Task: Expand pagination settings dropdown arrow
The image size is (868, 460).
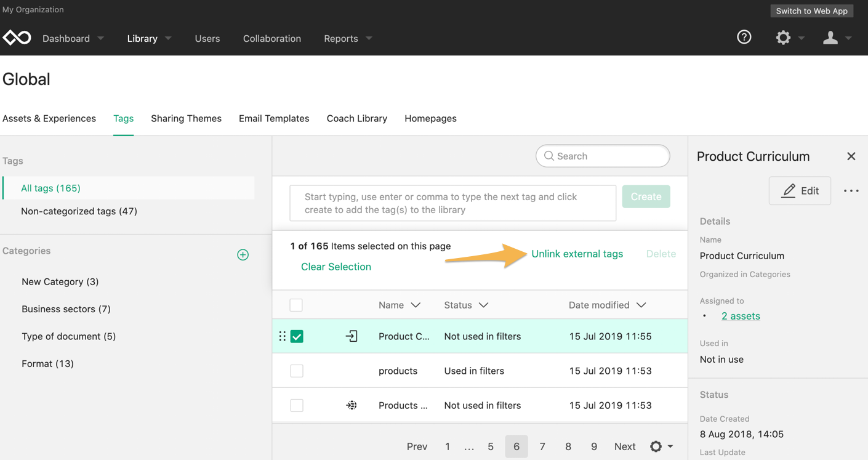Action: [670, 446]
